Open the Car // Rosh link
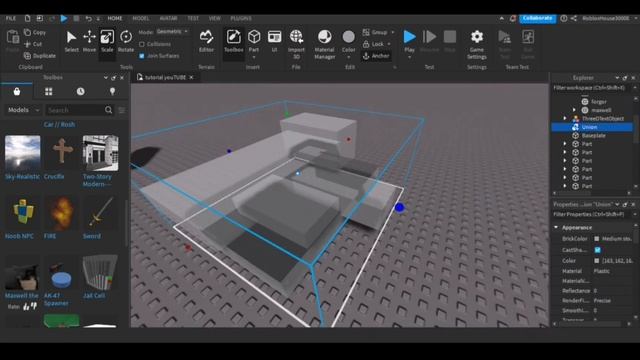The width and height of the screenshot is (640, 360). 59,124
